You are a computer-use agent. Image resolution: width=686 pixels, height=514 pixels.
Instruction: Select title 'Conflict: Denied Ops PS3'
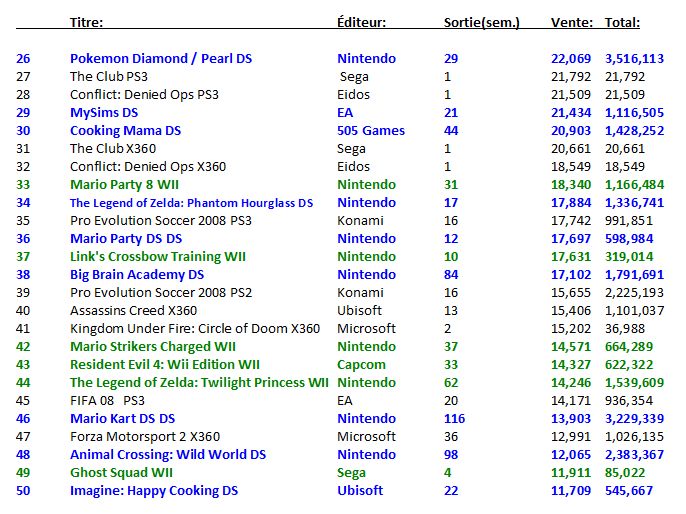point(144,94)
